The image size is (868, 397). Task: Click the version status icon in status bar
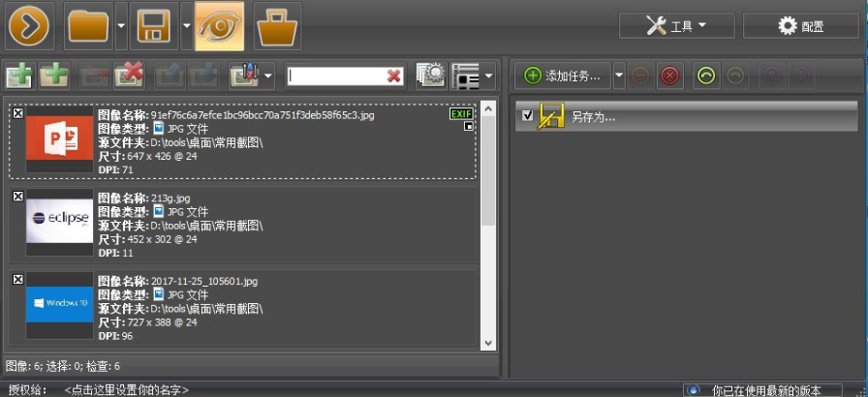693,390
